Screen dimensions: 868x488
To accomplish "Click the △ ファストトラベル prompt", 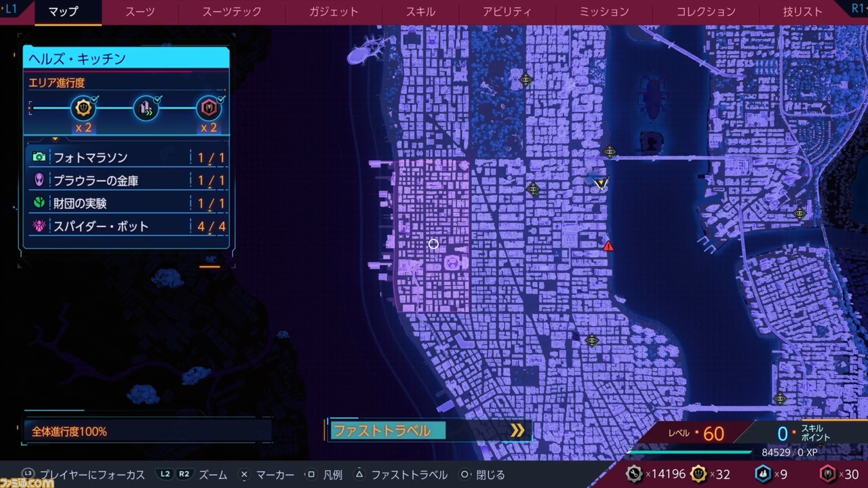I will [x=401, y=474].
